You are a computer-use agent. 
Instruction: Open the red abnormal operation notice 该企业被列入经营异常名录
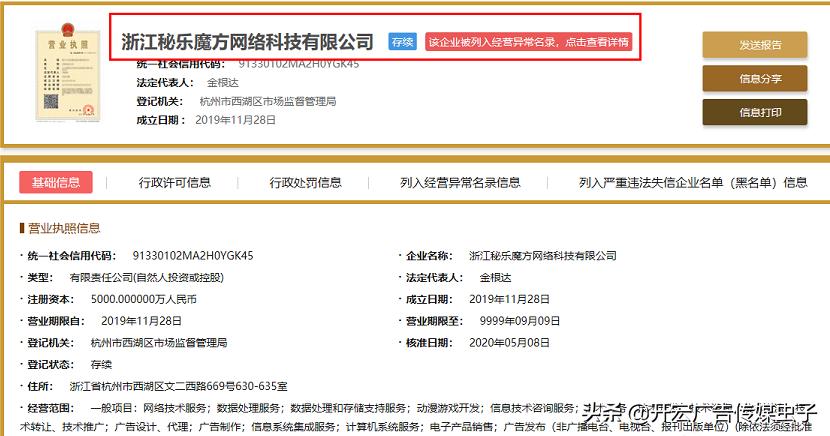pyautogui.click(x=528, y=42)
